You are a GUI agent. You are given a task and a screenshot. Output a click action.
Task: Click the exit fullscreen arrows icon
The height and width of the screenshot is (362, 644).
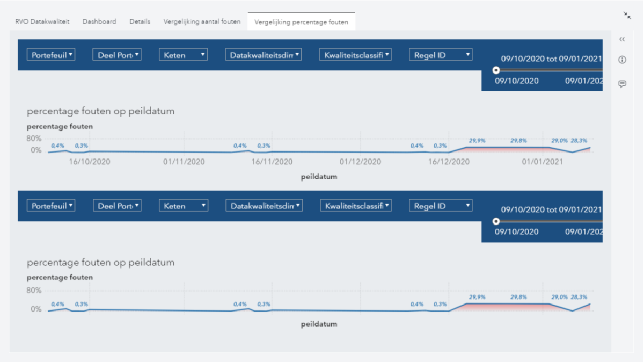pyautogui.click(x=627, y=16)
